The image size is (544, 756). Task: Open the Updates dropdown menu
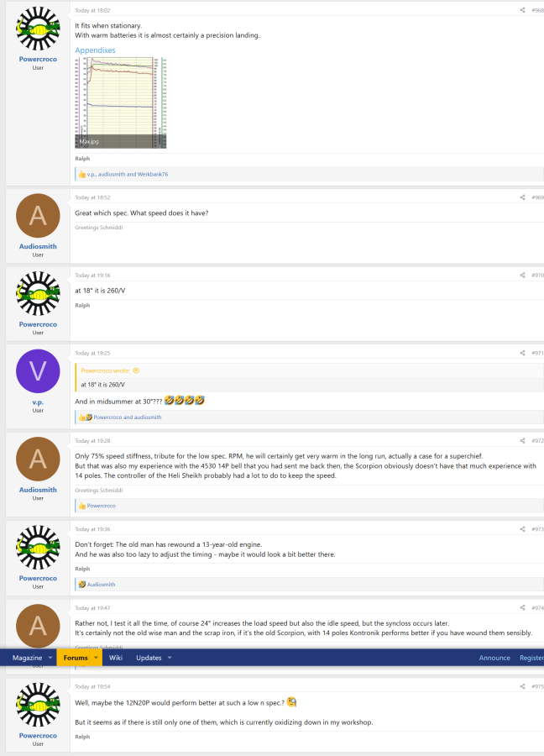pos(170,658)
